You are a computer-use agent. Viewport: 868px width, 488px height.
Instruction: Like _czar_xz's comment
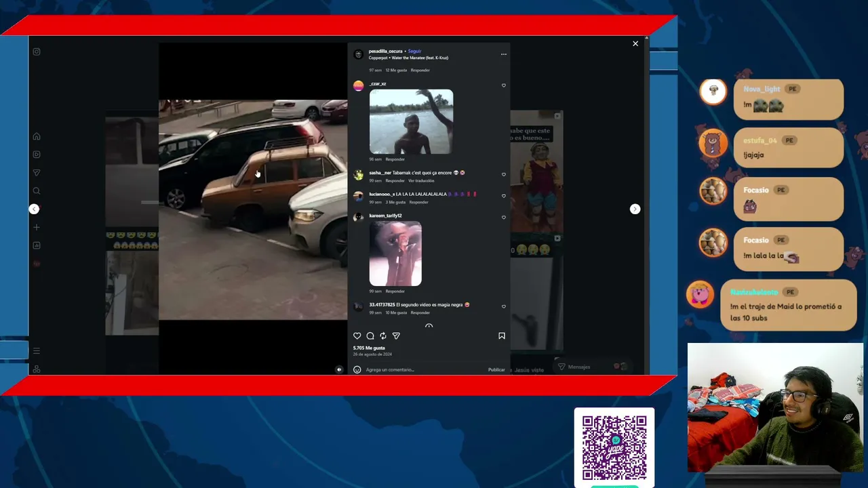(503, 85)
